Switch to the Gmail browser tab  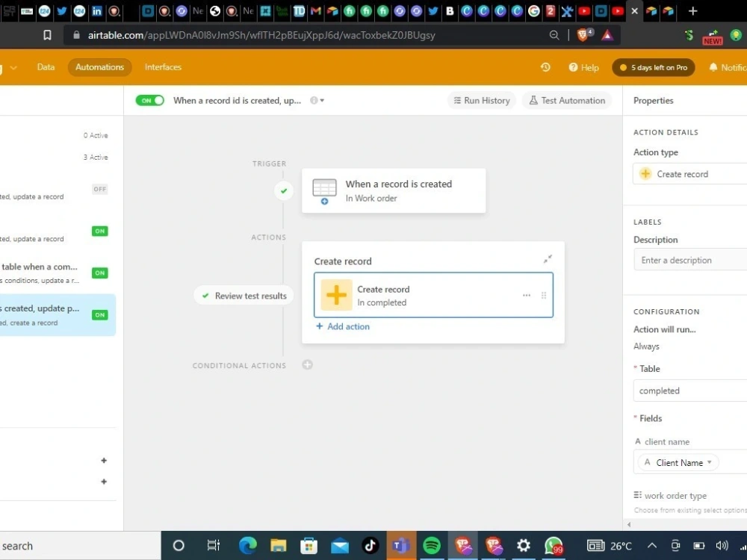[x=315, y=11]
